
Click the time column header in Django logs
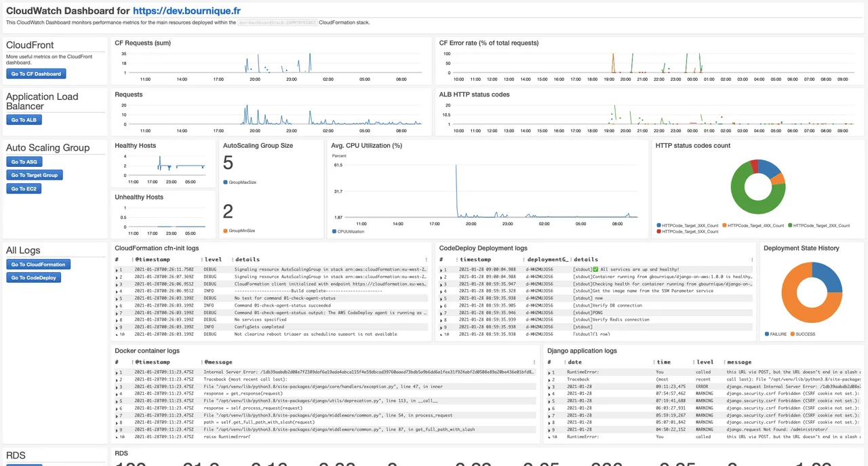663,362
